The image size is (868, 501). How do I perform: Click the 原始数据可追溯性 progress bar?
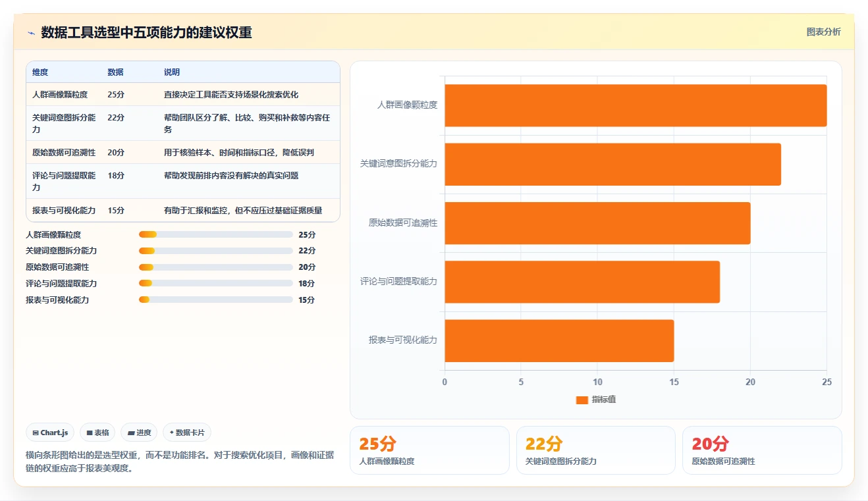tap(216, 267)
